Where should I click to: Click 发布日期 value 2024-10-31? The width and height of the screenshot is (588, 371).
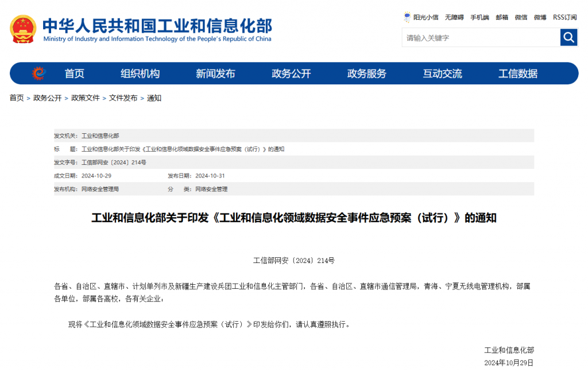click(210, 176)
